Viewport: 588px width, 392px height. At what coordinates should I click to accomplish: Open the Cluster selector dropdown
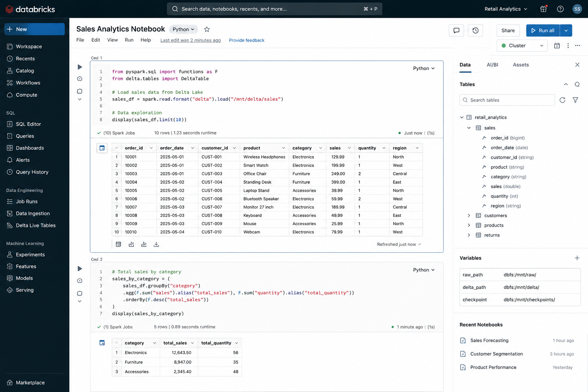click(x=522, y=46)
